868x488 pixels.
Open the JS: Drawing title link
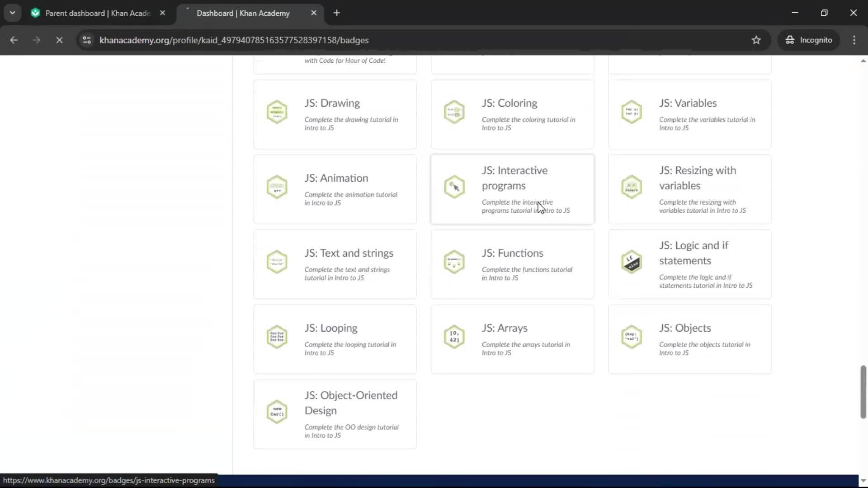(332, 103)
